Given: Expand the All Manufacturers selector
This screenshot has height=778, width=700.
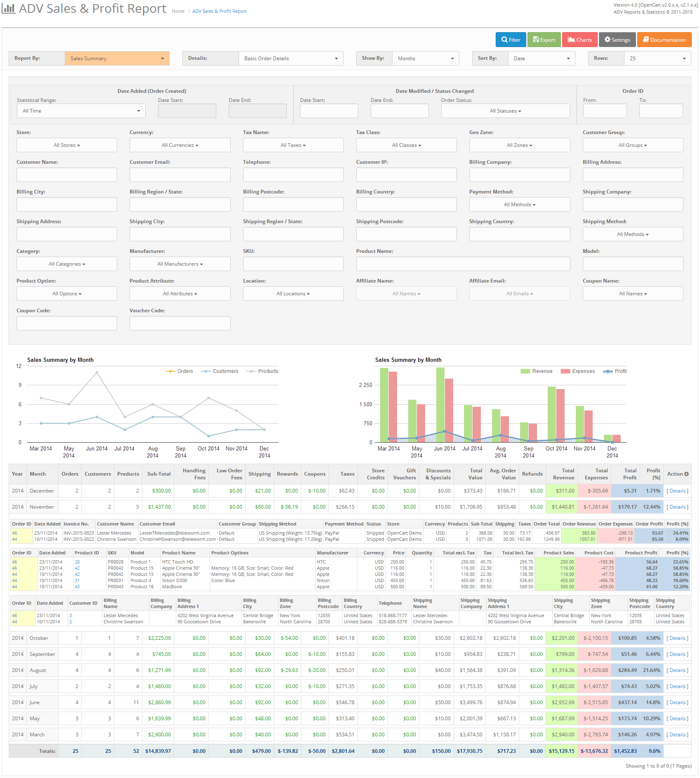Looking at the screenshot, I should (180, 264).
